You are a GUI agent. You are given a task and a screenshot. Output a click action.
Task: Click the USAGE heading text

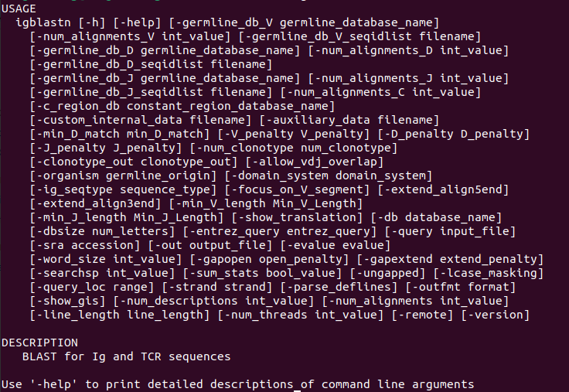(x=19, y=9)
